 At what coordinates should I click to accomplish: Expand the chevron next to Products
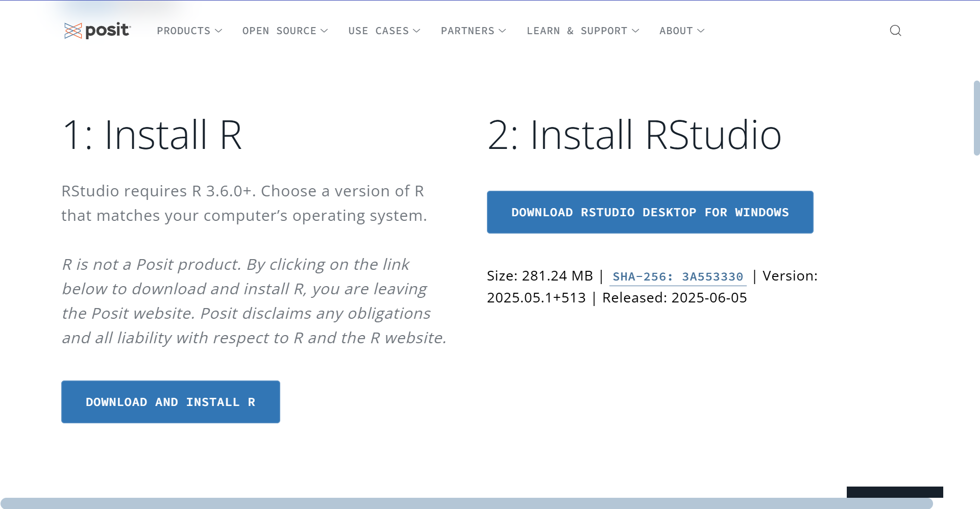pyautogui.click(x=218, y=31)
